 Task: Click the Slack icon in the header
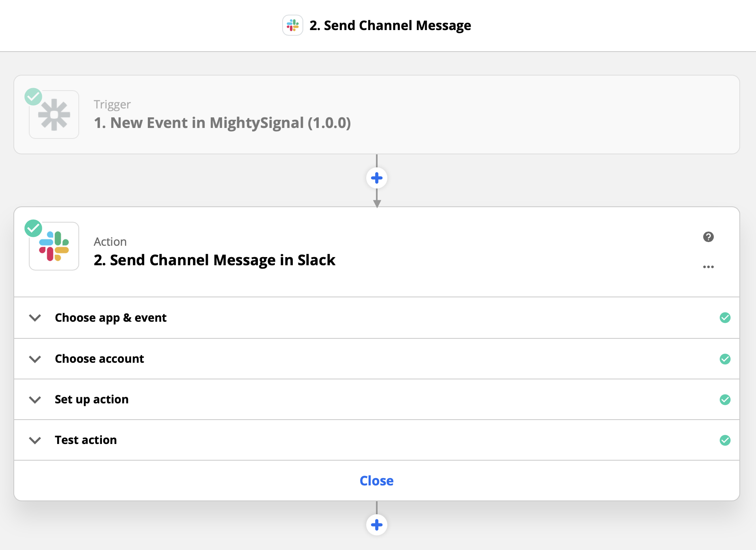coord(293,26)
